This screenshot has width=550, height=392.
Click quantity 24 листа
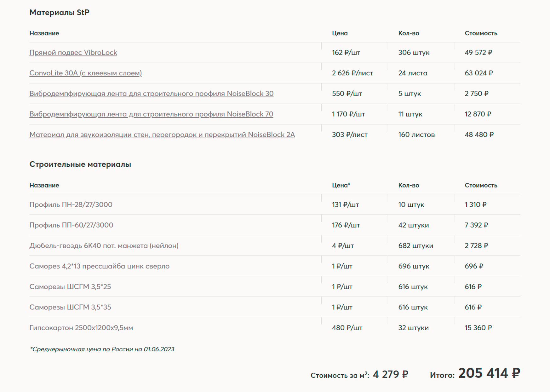pos(413,73)
